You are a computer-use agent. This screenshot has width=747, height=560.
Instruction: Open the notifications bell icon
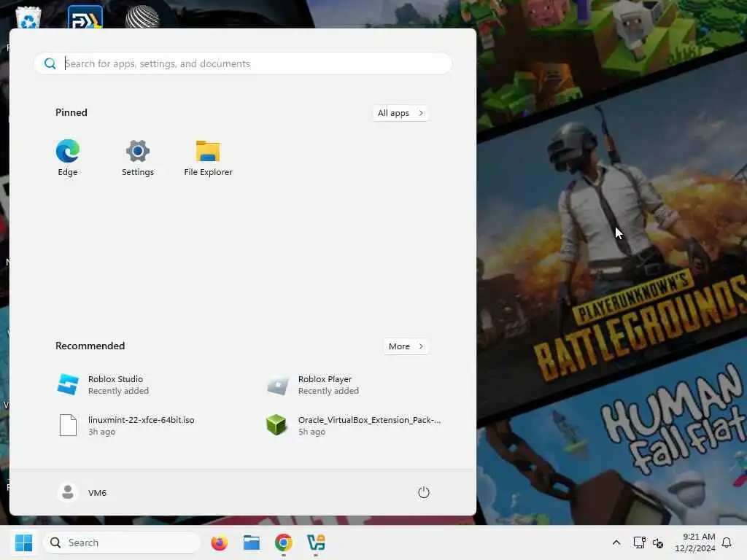pos(727,542)
